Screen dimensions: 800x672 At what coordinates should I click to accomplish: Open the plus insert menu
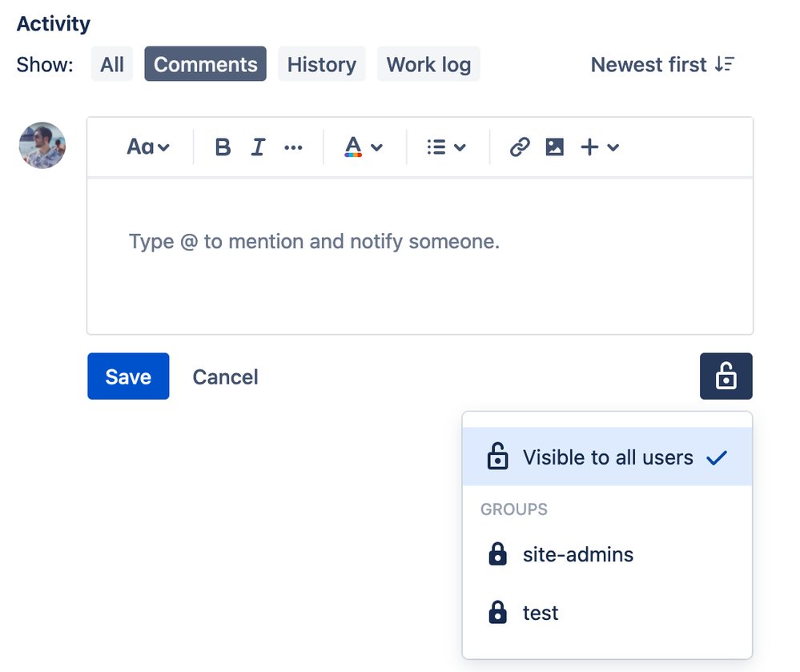pos(600,147)
